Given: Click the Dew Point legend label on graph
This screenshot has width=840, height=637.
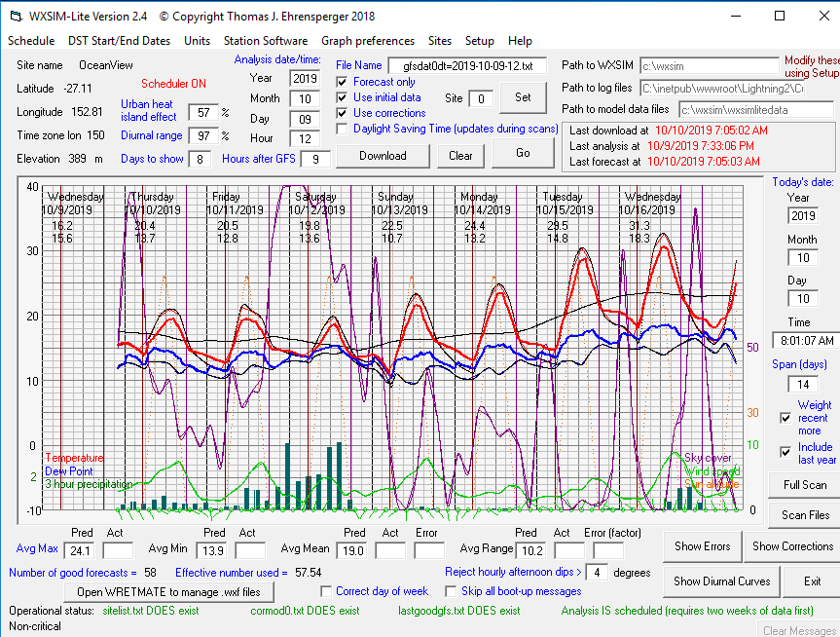Looking at the screenshot, I should [x=68, y=471].
